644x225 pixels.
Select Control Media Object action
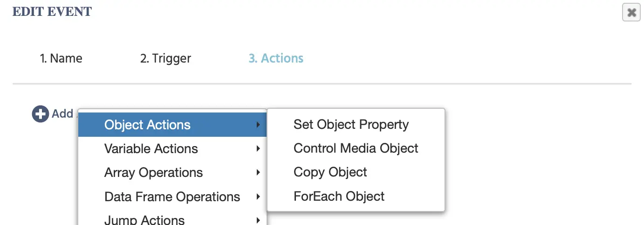click(356, 148)
